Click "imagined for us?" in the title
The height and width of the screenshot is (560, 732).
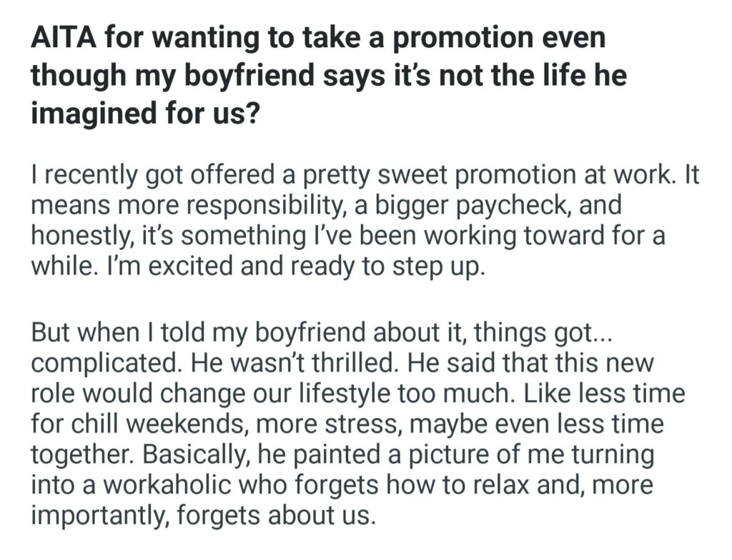[144, 113]
